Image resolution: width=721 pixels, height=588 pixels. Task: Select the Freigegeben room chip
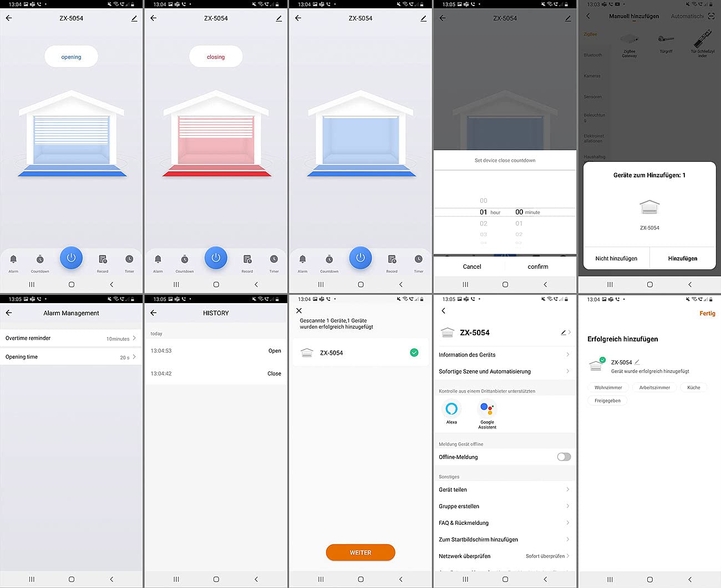click(x=607, y=401)
